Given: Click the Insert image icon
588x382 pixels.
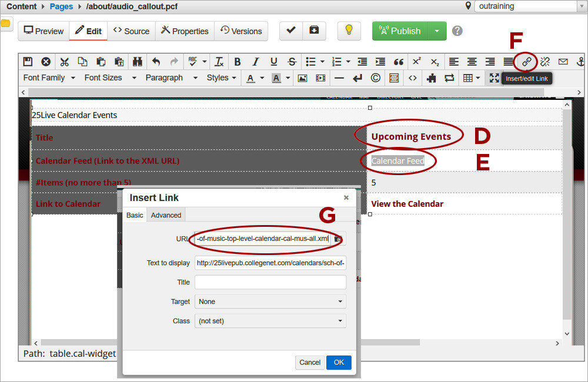Looking at the screenshot, I should (302, 78).
